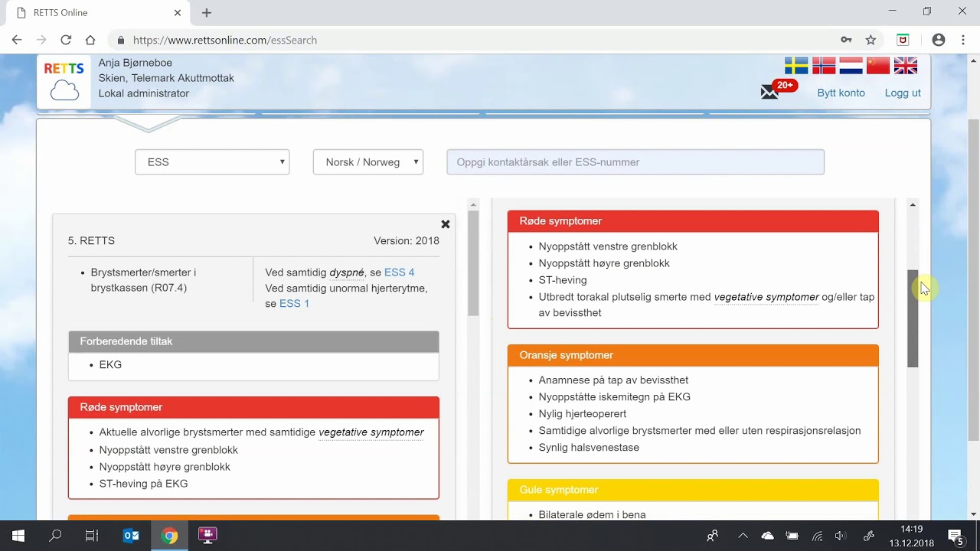Screen dimensions: 980x551
Task: Click the Version: 2018 label
Action: tap(407, 241)
